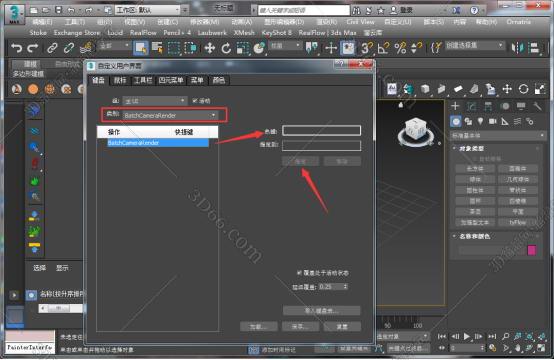Open the reference coordinate system dropdown
This screenshot has height=360, width=554.
[x=285, y=46]
